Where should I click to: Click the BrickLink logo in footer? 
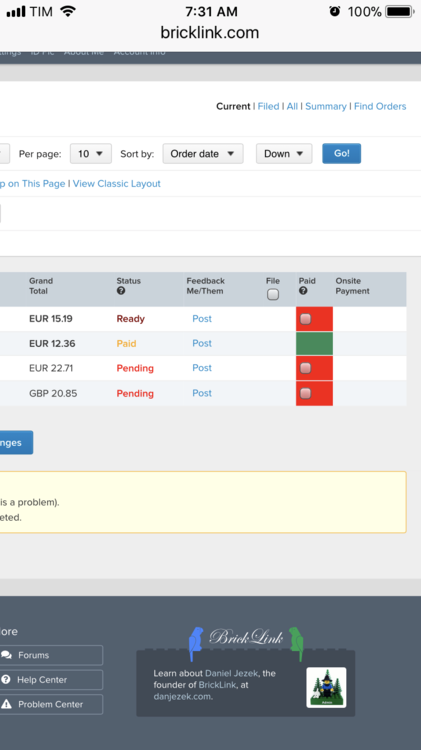pyautogui.click(x=246, y=638)
